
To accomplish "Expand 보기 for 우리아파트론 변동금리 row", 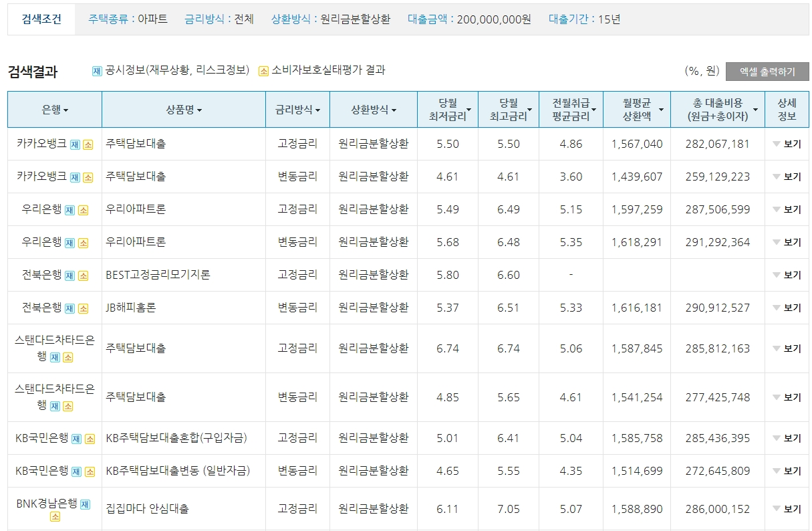I will click(x=787, y=243).
